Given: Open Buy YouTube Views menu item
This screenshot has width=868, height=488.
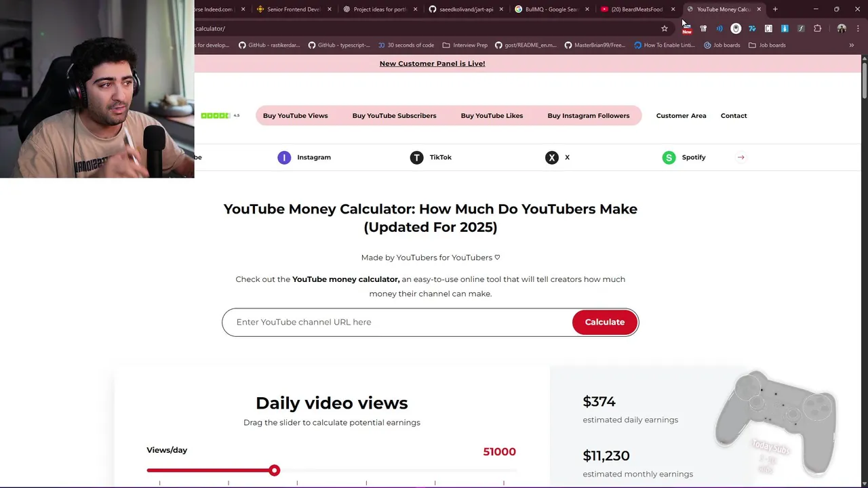Looking at the screenshot, I should [295, 116].
